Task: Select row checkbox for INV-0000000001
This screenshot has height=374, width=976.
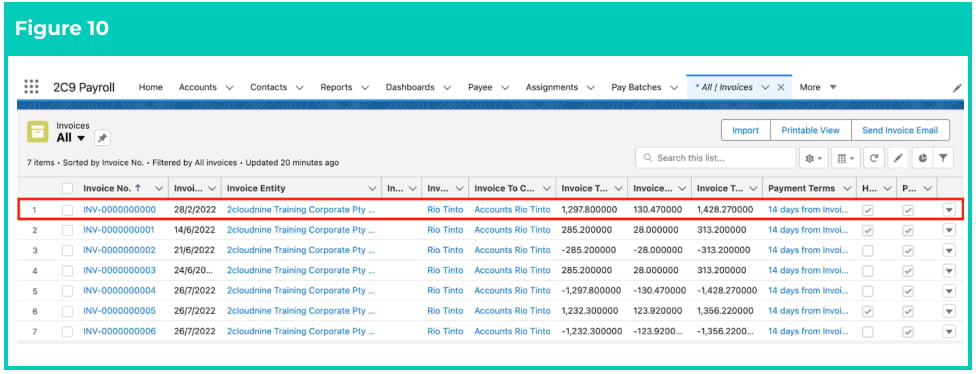Action: [x=67, y=230]
